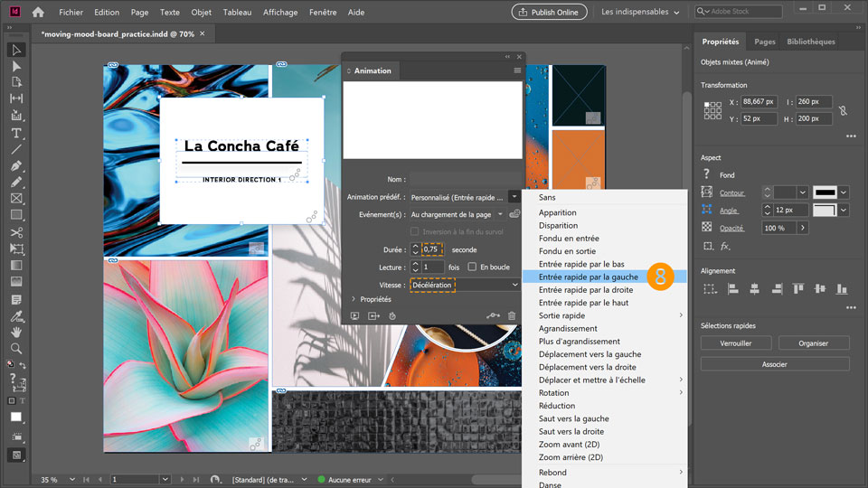
Task: Choose the Pencil tool
Action: tap(16, 182)
